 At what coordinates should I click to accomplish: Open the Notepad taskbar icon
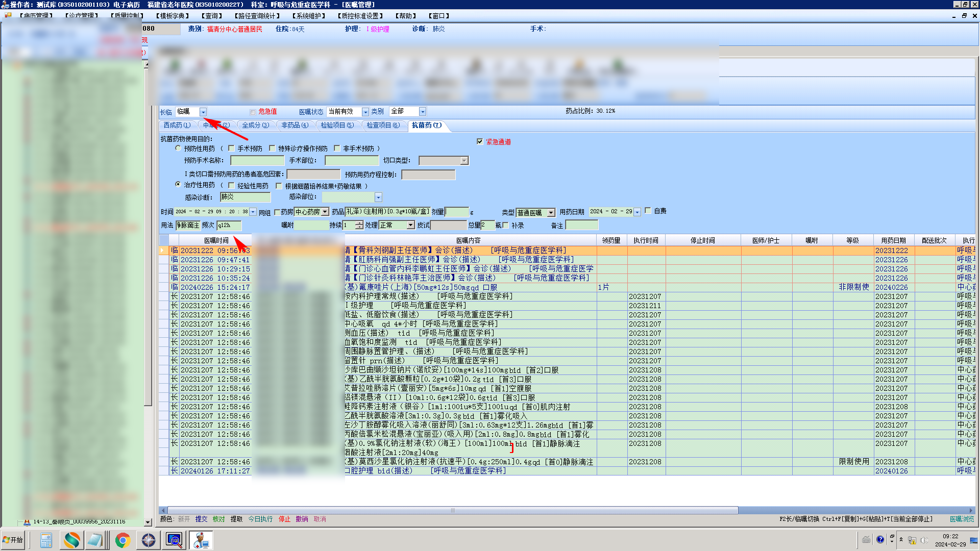coord(95,540)
